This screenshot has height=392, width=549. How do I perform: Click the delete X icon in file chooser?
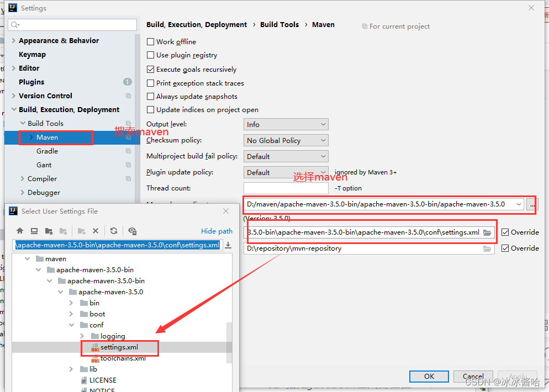coord(96,231)
